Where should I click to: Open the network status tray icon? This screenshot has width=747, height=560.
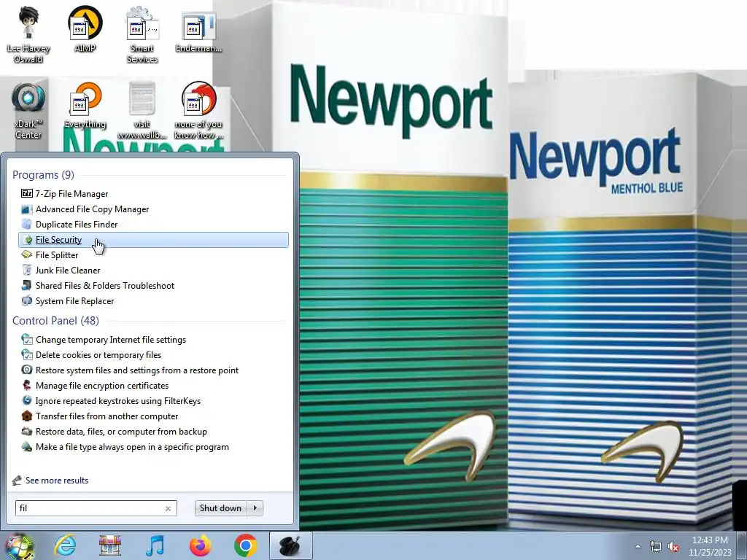tap(656, 546)
